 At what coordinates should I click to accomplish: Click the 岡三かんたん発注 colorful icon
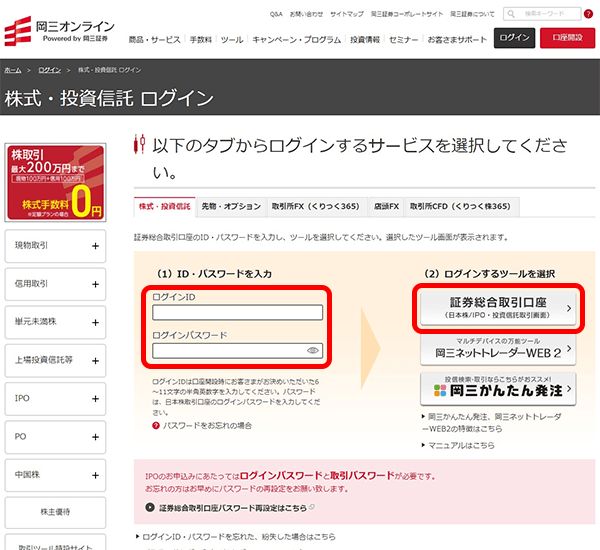tap(440, 390)
